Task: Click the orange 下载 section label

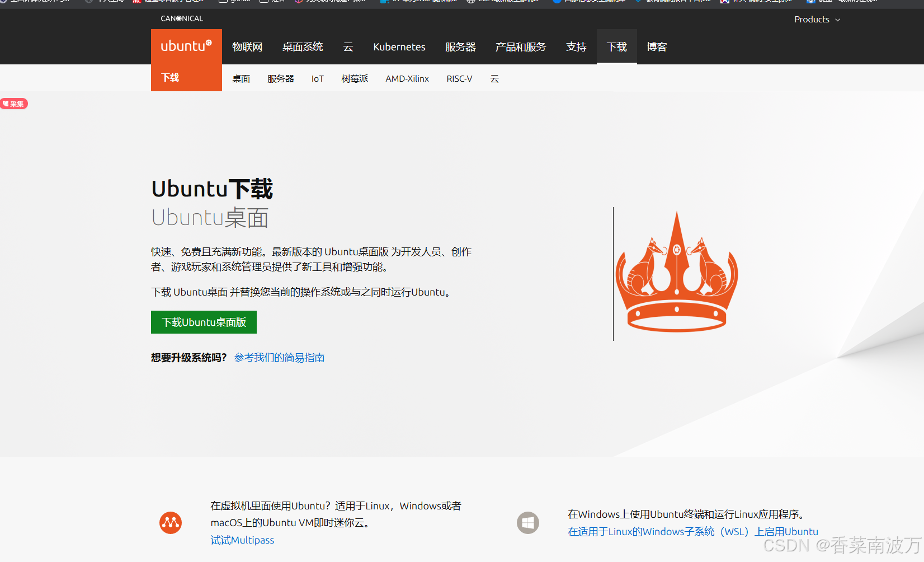Action: tap(170, 78)
